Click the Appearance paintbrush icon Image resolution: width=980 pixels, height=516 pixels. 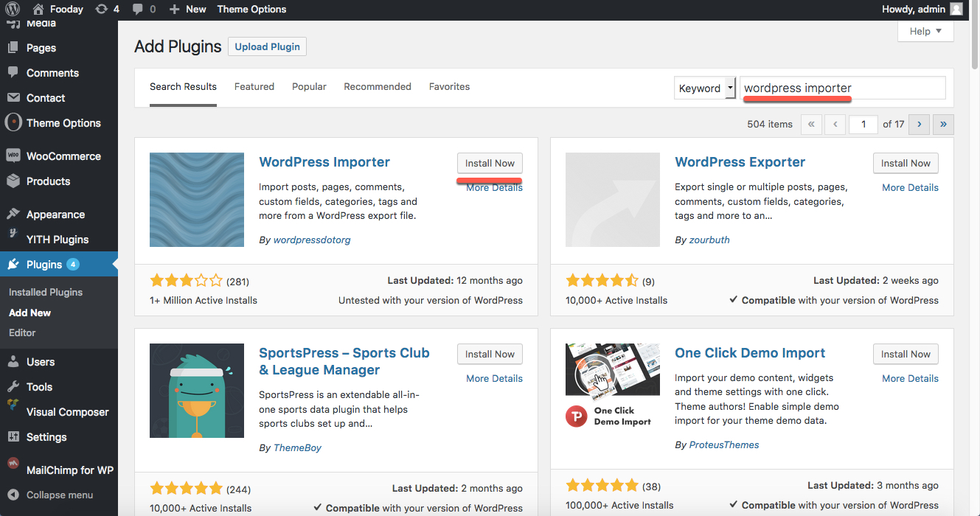click(13, 215)
